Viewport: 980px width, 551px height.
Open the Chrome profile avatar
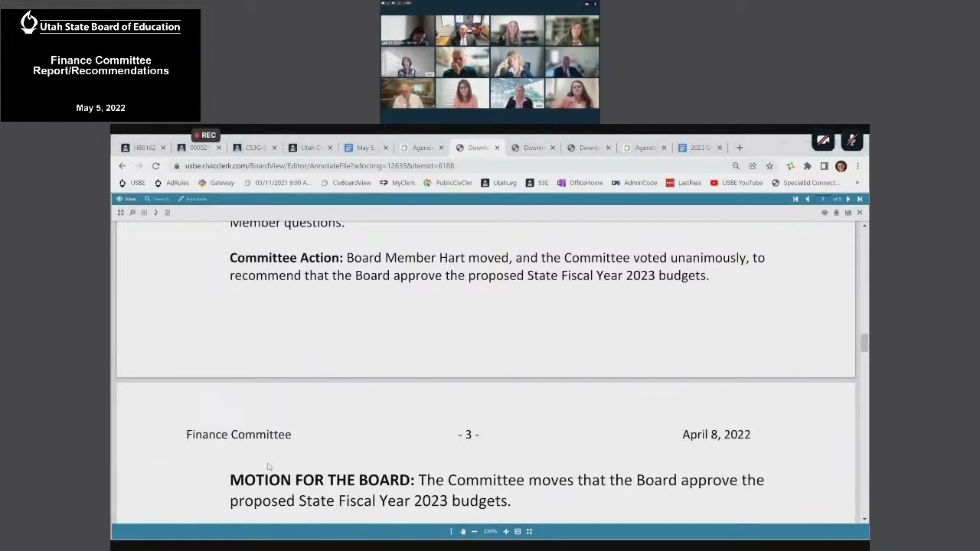coord(841,166)
